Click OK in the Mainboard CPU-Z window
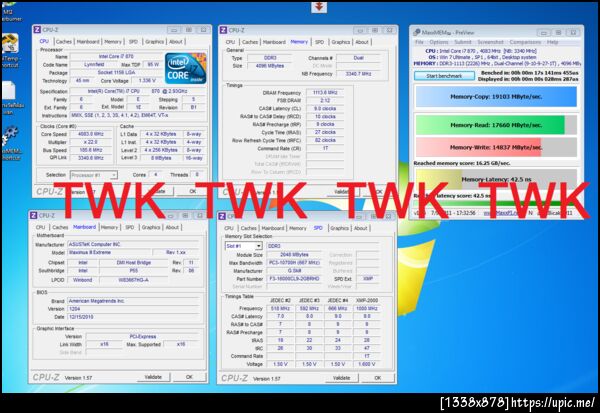This screenshot has height=413, width=600. 189,377
